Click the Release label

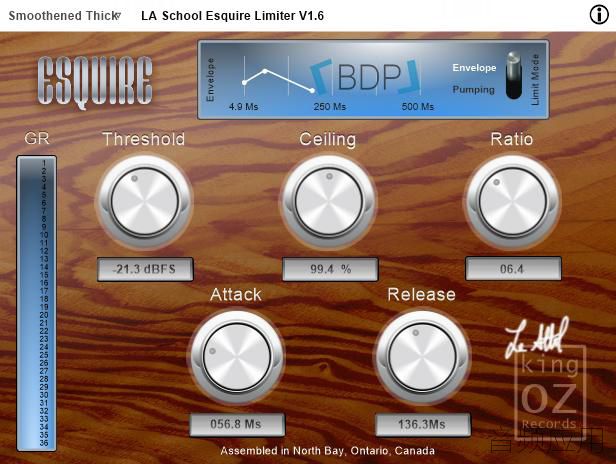pos(422,295)
